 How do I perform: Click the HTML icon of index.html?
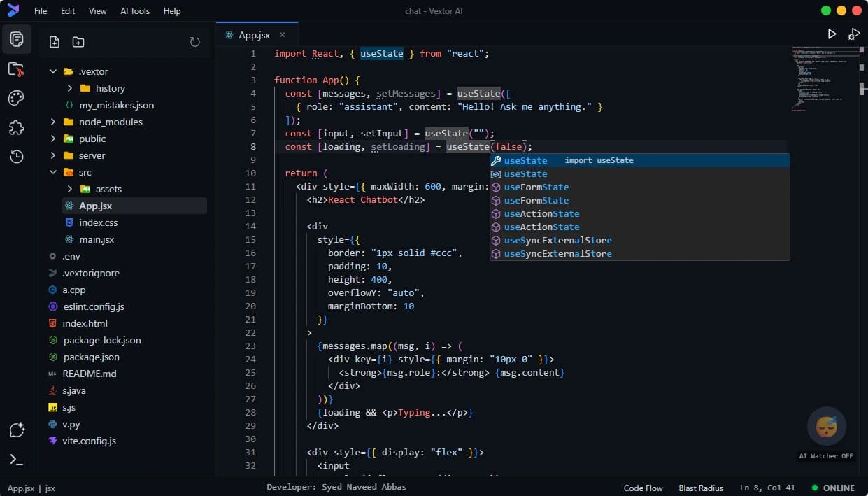(52, 323)
